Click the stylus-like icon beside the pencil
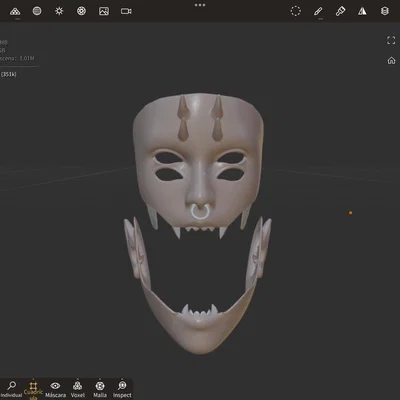The image size is (400, 400). 340,11
